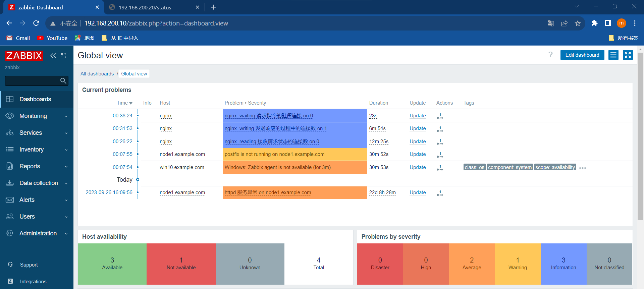Open the dashboard actions hamburger menu
Viewport: 644px width, 289px height.
(x=613, y=55)
